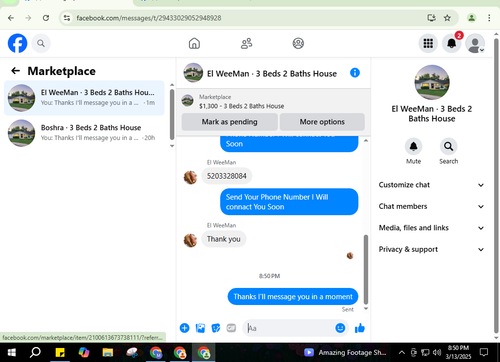Click Mark as pending button

click(x=229, y=122)
